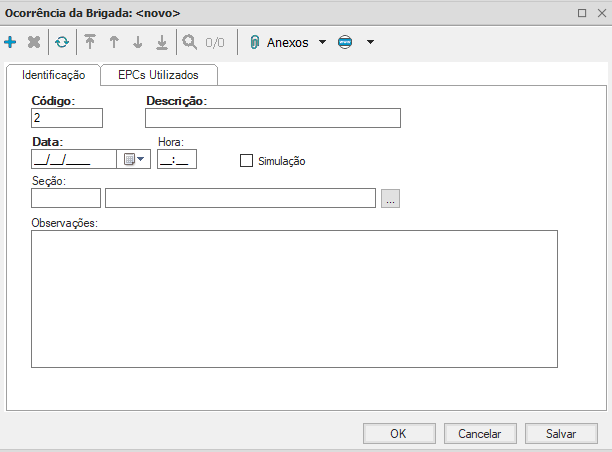This screenshot has width=612, height=452.
Task: Go to first record arrow icon
Action: [x=90, y=43]
